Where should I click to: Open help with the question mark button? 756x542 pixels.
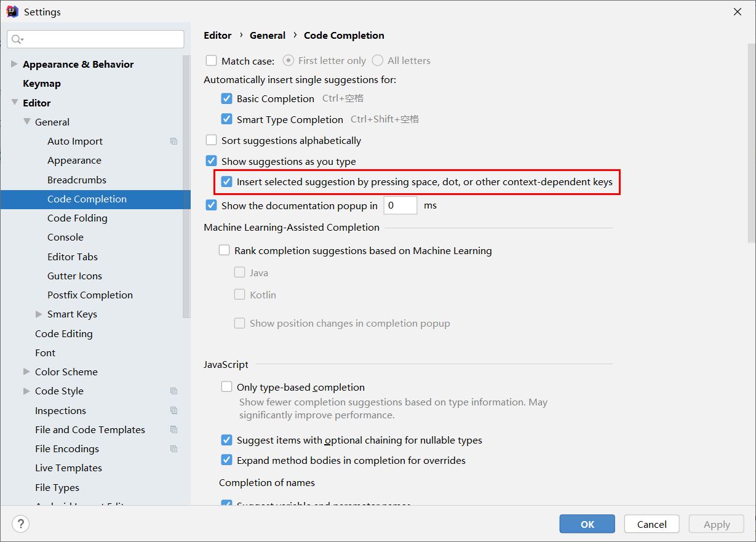coord(21,524)
